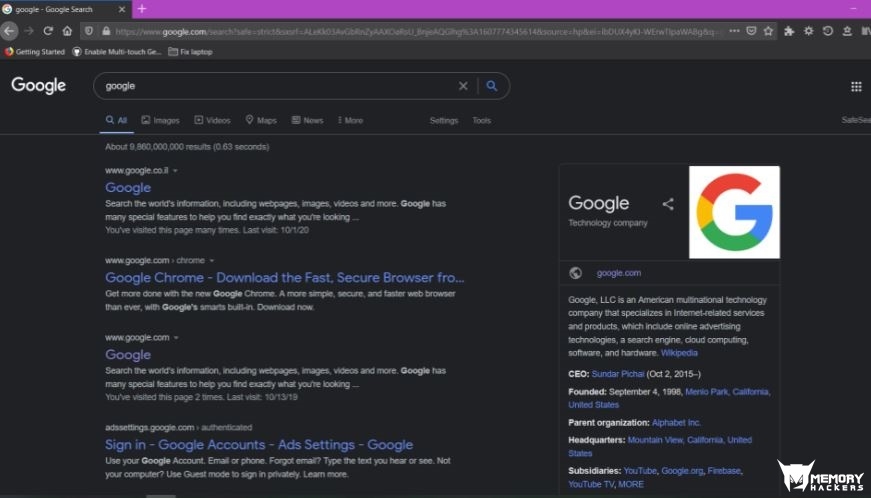Reload the current page
871x498 pixels.
[48, 31]
